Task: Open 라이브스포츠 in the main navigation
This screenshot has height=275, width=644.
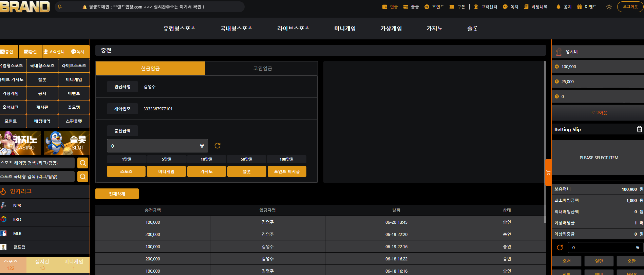Action: [x=293, y=29]
